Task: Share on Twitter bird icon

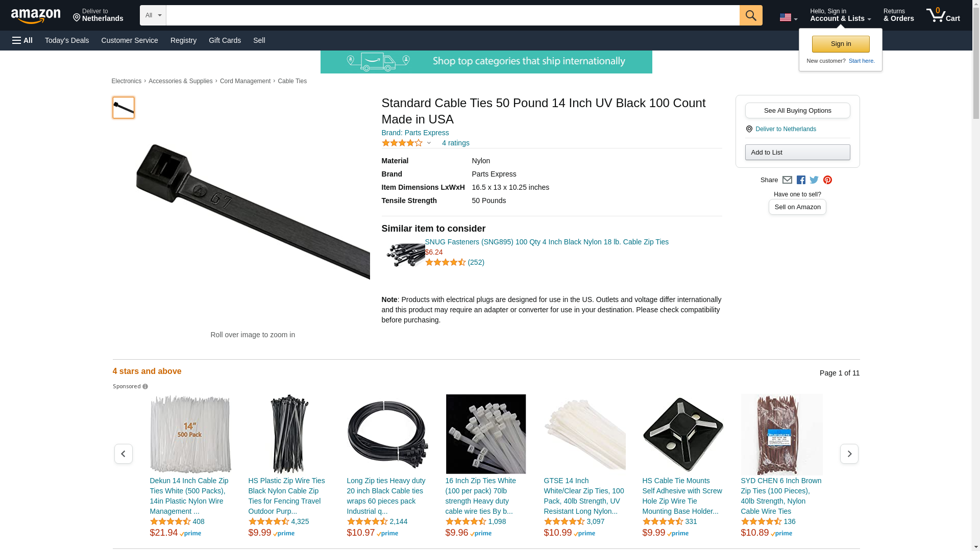Action: pos(814,180)
